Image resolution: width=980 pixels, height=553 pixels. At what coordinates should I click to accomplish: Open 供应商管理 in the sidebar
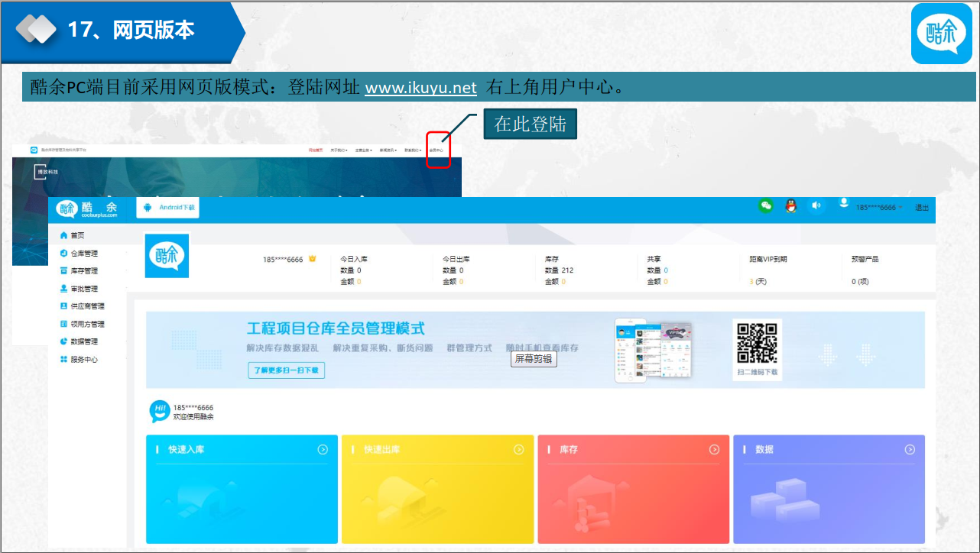(82, 306)
